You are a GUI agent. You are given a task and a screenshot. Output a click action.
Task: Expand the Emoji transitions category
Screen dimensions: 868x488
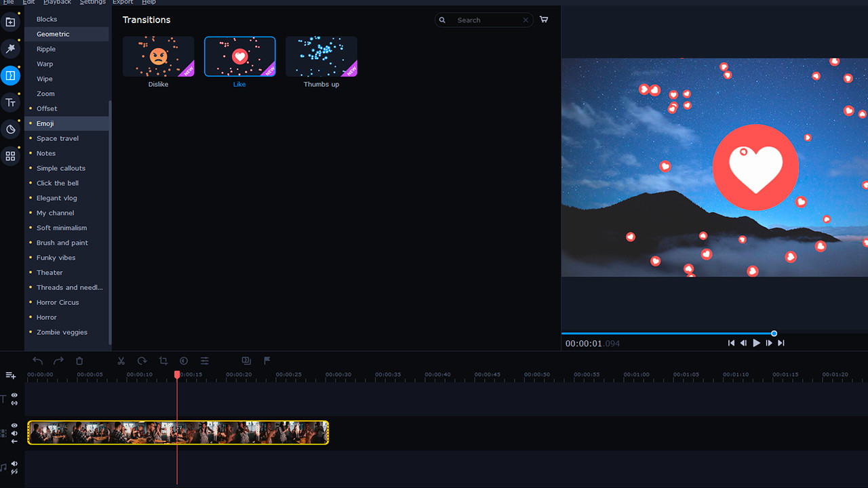pyautogui.click(x=45, y=123)
